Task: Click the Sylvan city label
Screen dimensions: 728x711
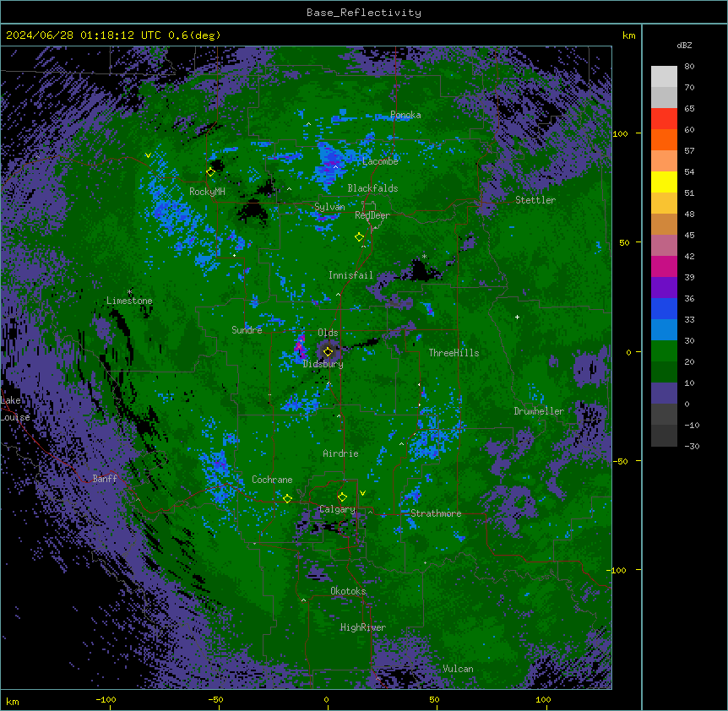Action: tap(329, 207)
